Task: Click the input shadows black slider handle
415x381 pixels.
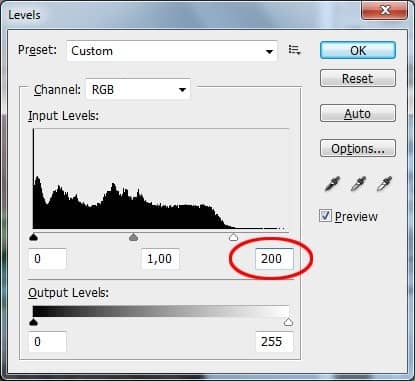Action: (x=33, y=237)
